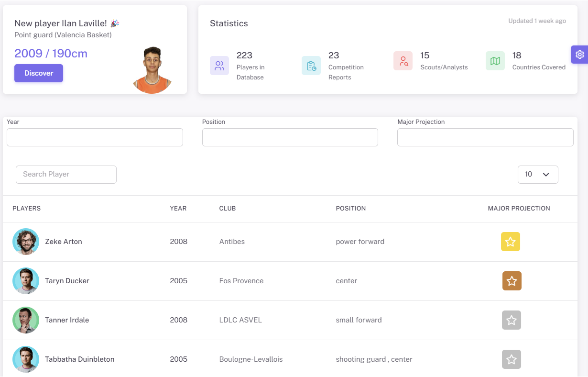Sort table by the YEAR column header
The image size is (588, 377).
[178, 209]
